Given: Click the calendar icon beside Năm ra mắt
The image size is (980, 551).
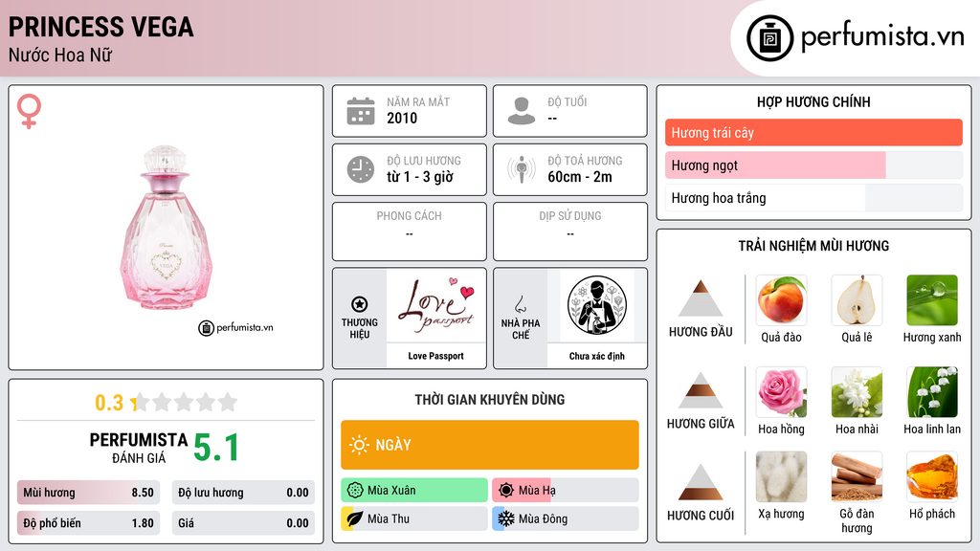Looking at the screenshot, I should tap(361, 111).
